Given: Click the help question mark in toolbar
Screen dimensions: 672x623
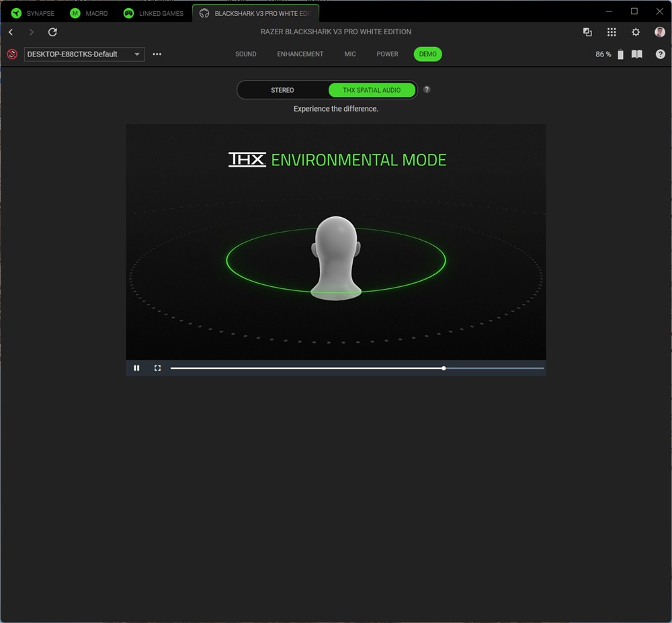Looking at the screenshot, I should tap(661, 54).
